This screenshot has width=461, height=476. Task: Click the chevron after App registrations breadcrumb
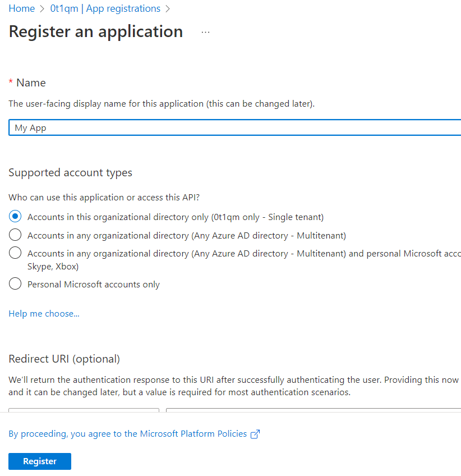tap(167, 9)
